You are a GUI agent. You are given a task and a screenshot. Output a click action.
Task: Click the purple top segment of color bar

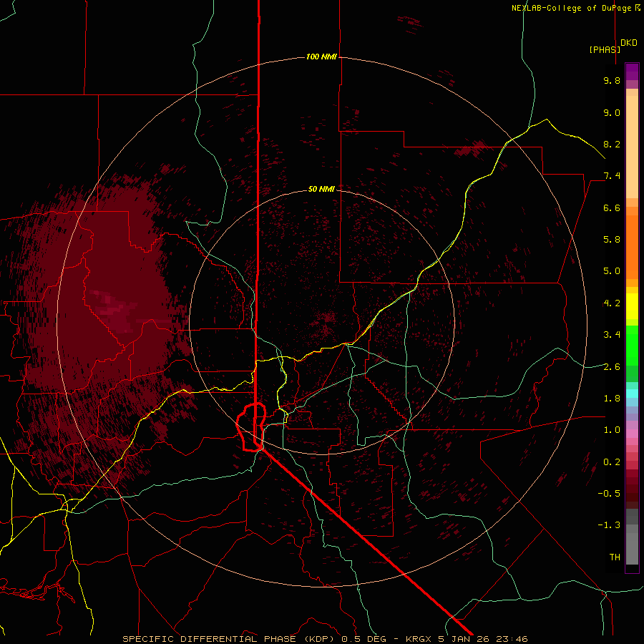pyautogui.click(x=632, y=72)
